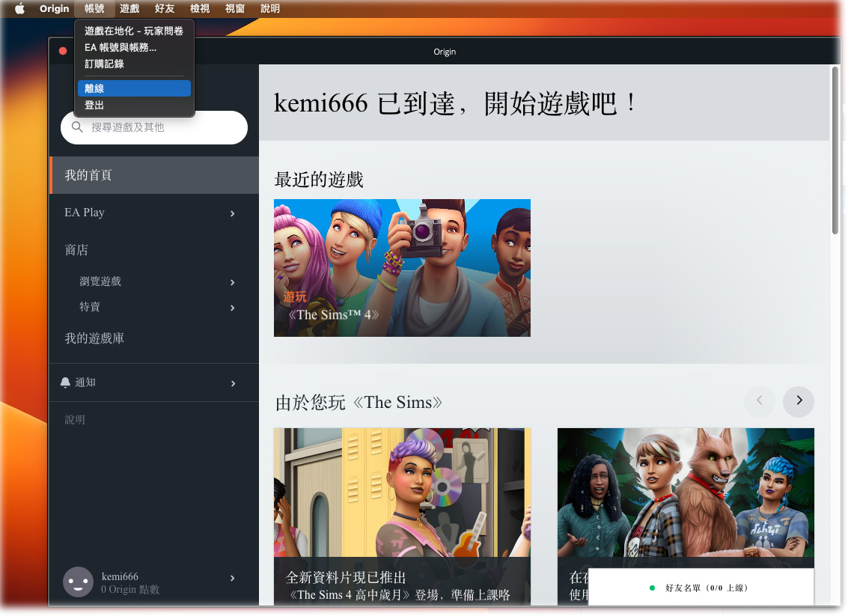Expand the 瀏覽遊戲 submenu arrow
Screen dimensions: 848x616
pos(233,282)
